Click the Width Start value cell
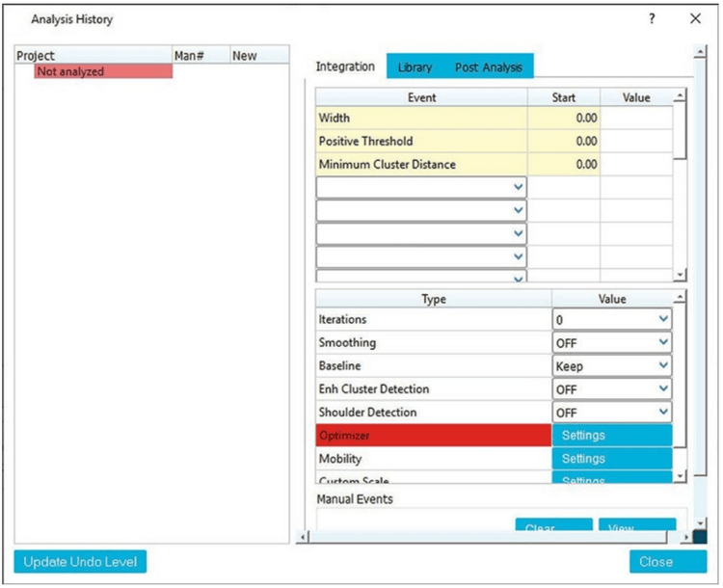Viewport: 723px width, 588px height. coord(563,119)
